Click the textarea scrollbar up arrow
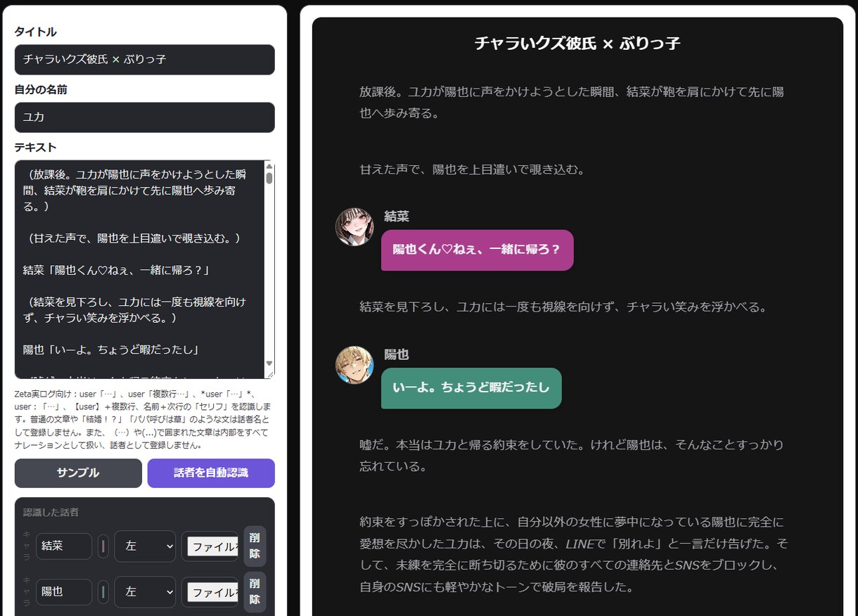 click(x=269, y=166)
